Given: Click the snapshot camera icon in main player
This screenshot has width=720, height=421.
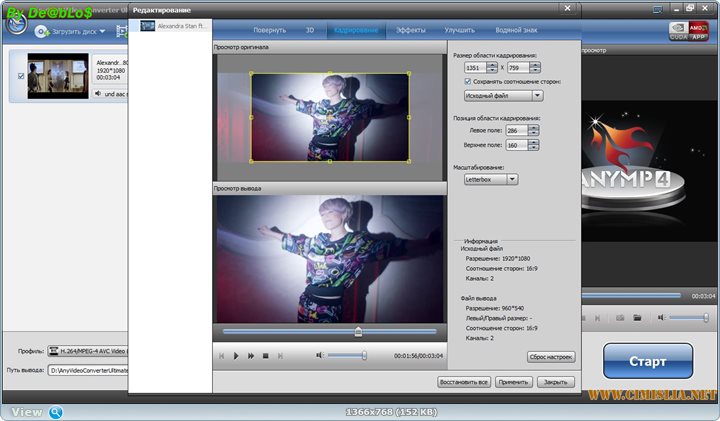Looking at the screenshot, I should 620,317.
